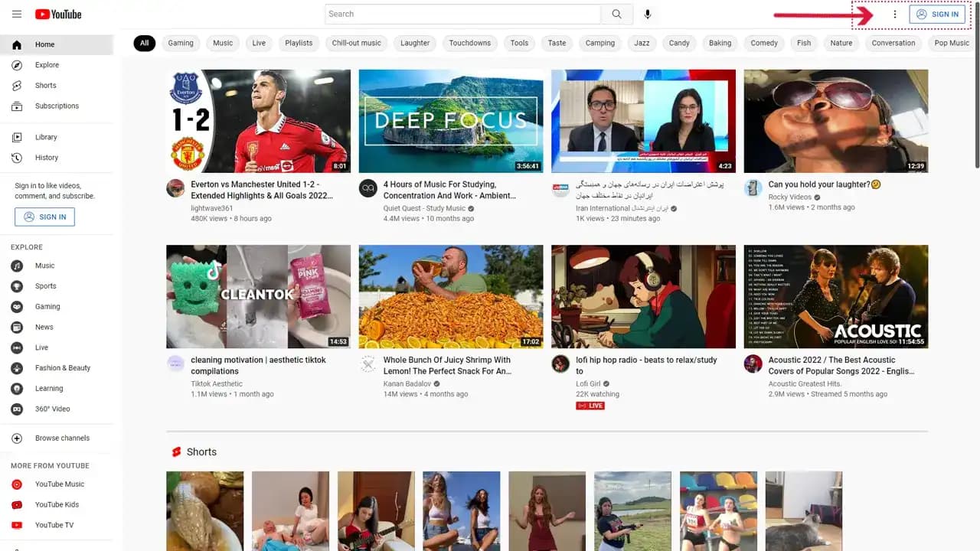Click the top-right SIGN IN button
This screenshot has height=551, width=980.
point(937,14)
